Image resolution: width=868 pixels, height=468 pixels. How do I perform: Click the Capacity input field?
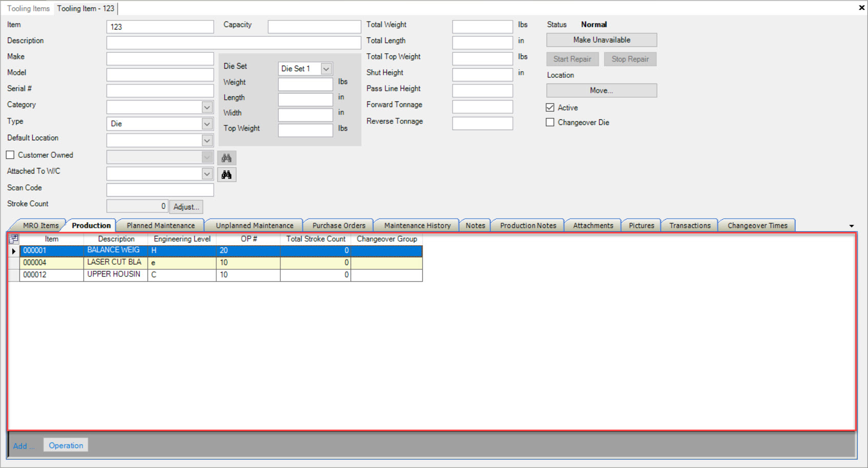[314, 27]
